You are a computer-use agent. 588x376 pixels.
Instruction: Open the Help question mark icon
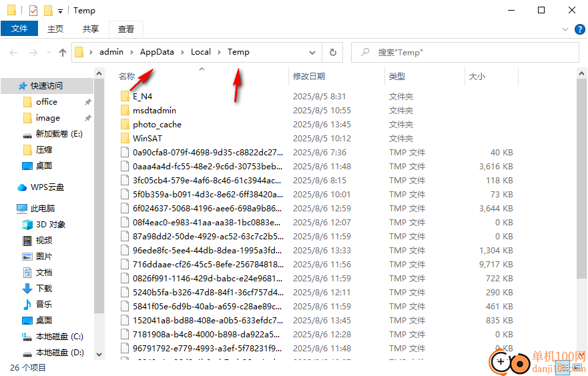pos(580,29)
